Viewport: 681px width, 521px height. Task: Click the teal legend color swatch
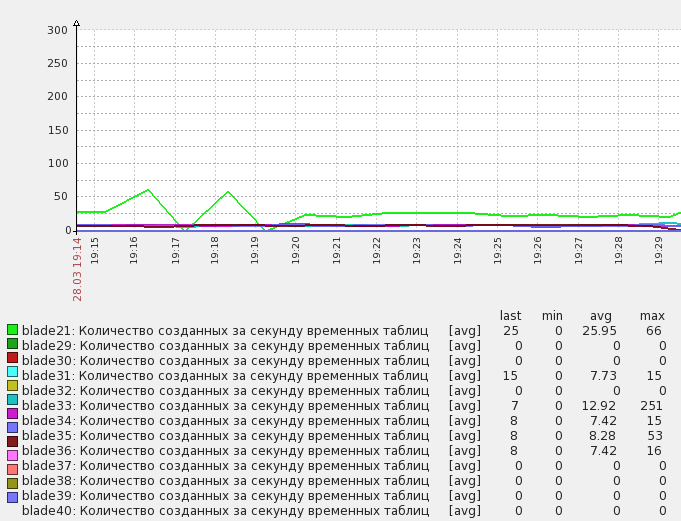tap(13, 399)
